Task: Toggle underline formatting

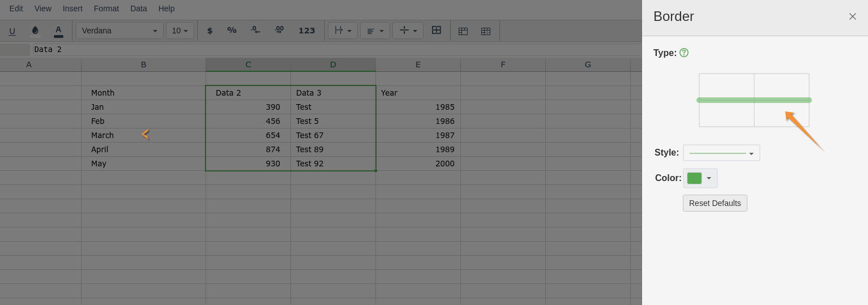Action: (x=12, y=31)
